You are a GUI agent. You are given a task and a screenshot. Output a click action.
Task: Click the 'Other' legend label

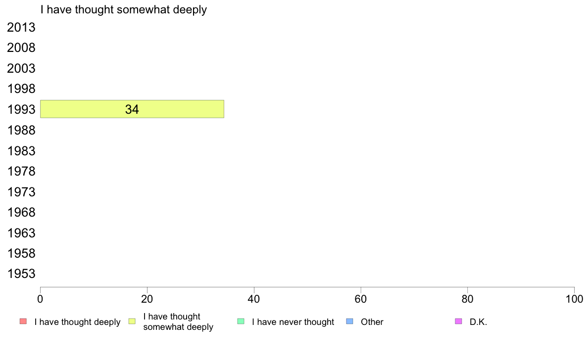pos(372,322)
